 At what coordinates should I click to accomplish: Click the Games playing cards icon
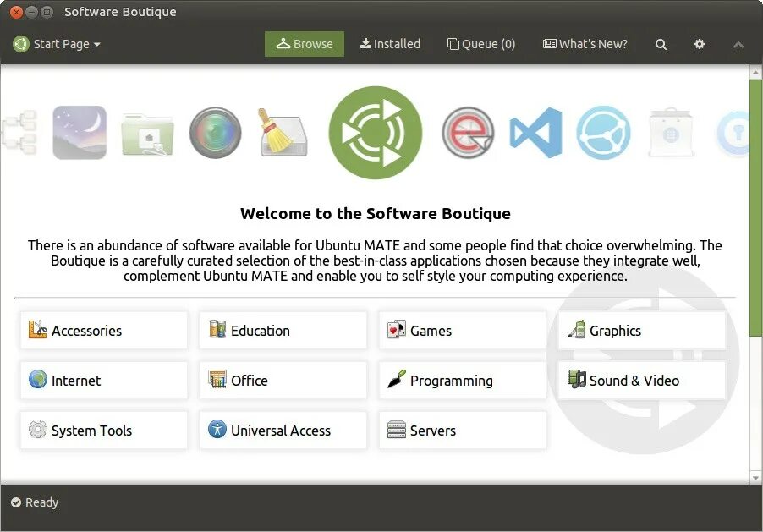396,330
